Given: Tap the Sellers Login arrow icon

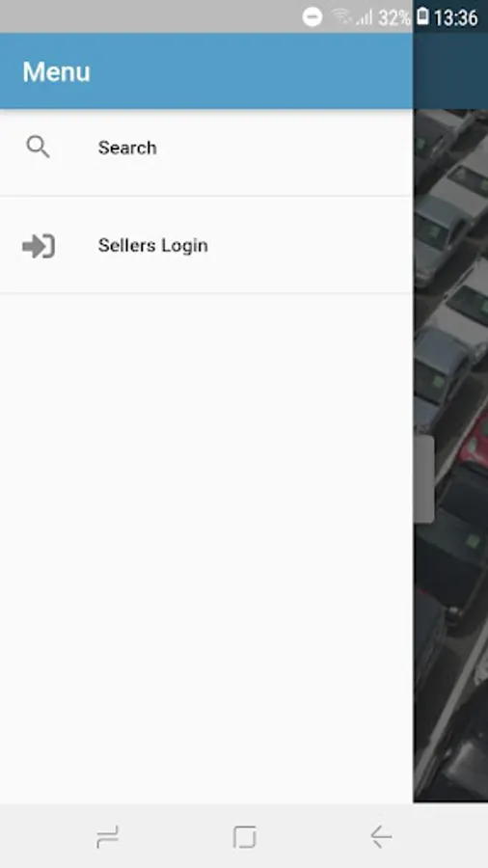Looking at the screenshot, I should 39,246.
